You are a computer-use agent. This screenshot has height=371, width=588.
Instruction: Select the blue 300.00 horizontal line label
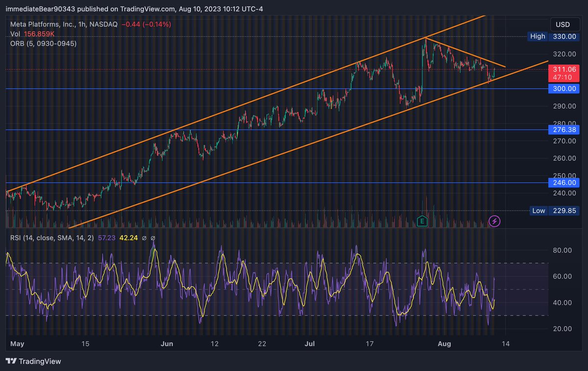click(564, 89)
